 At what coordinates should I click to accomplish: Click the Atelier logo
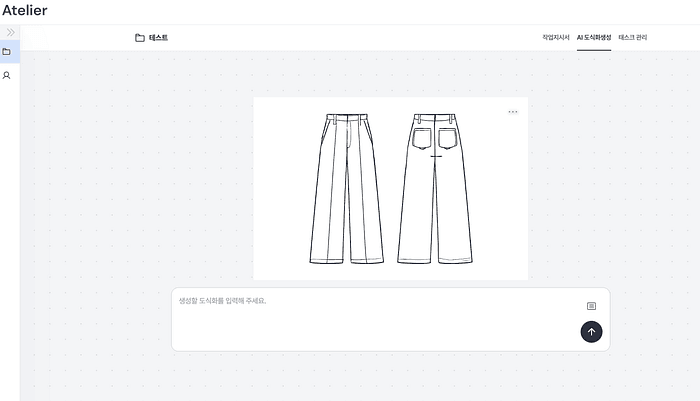(25, 10)
